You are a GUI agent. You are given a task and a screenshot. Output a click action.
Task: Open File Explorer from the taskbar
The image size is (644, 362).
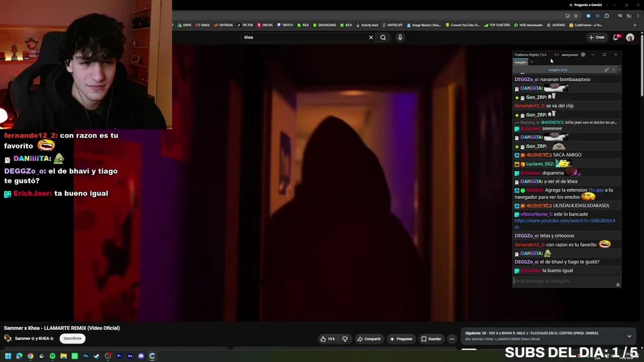[63, 356]
